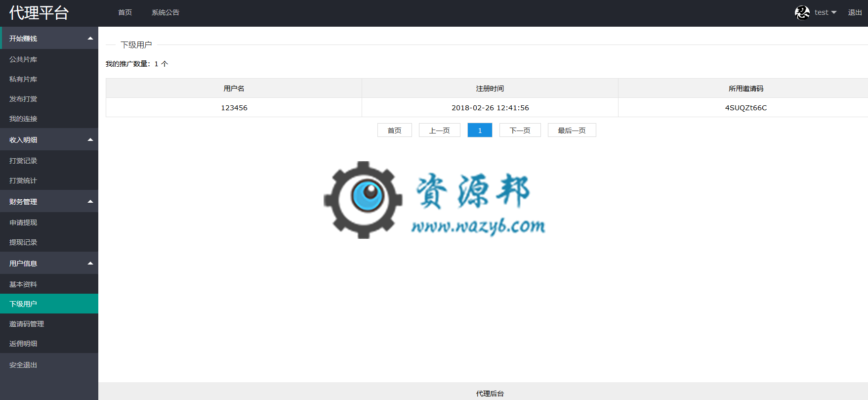Collapse the 用户信息 section arrow
The image size is (868, 400).
pos(90,264)
